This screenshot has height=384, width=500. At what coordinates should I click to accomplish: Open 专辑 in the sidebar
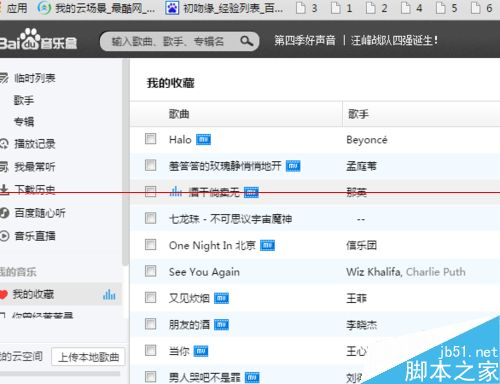coord(24,121)
